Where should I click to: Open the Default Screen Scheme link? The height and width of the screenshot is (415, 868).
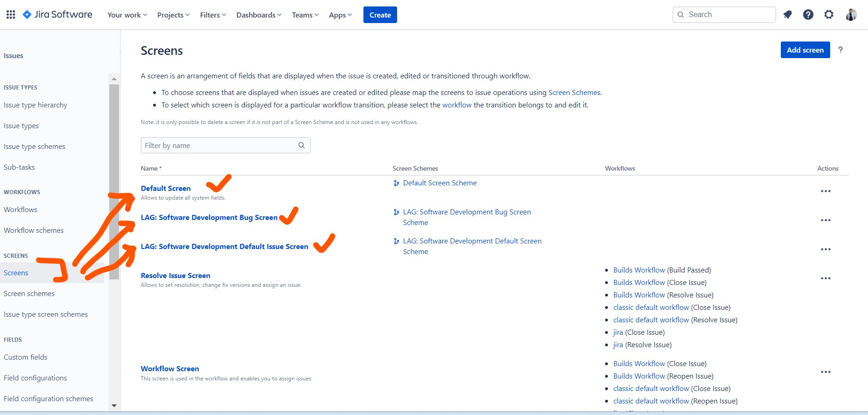[x=440, y=183]
